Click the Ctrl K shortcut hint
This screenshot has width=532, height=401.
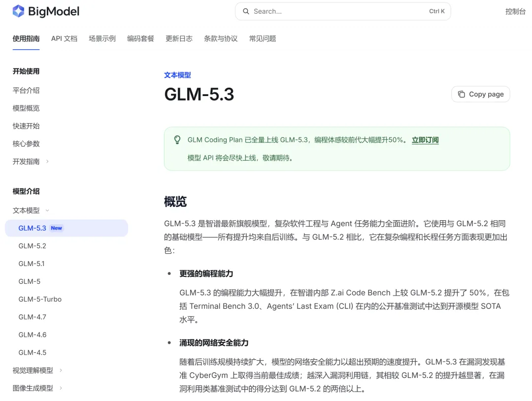point(436,11)
